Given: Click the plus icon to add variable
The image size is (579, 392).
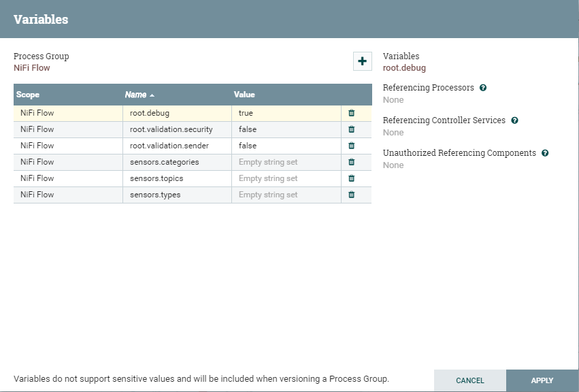Looking at the screenshot, I should [x=362, y=61].
